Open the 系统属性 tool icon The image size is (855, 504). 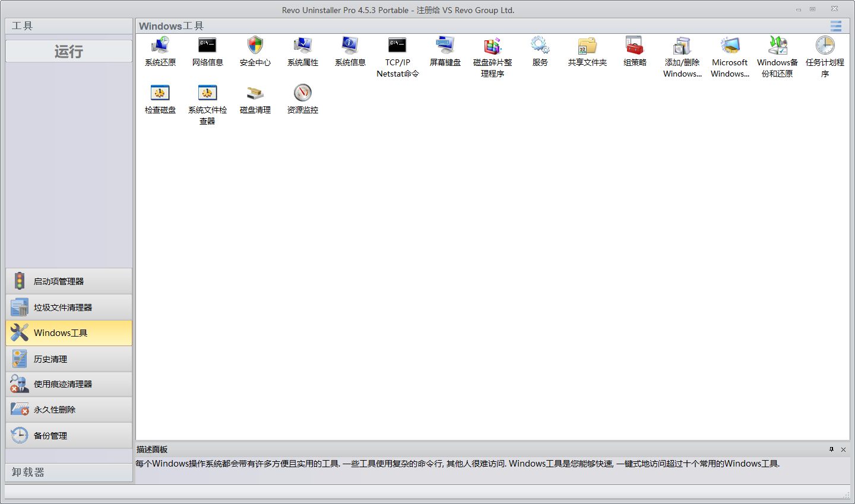tap(303, 46)
